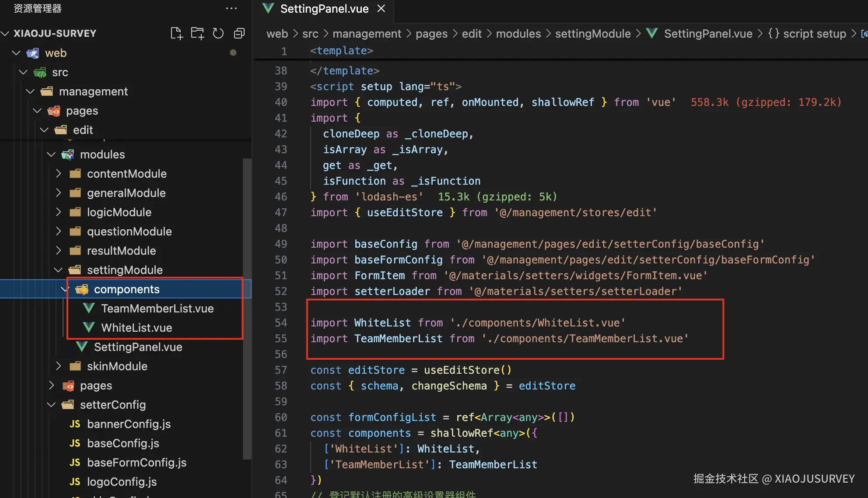The height and width of the screenshot is (498, 868).
Task: Click the Vue icon in breadcrumb SettingPanel.vue
Action: click(x=652, y=34)
